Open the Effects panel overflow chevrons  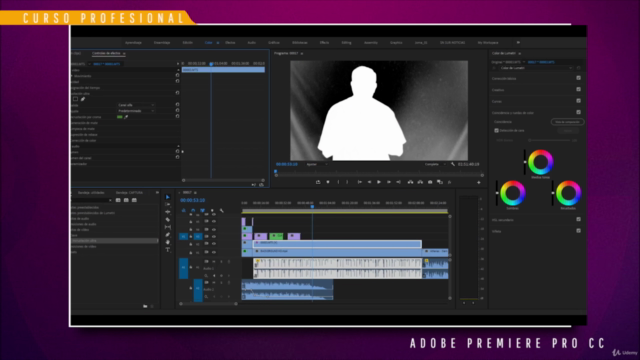(157, 193)
